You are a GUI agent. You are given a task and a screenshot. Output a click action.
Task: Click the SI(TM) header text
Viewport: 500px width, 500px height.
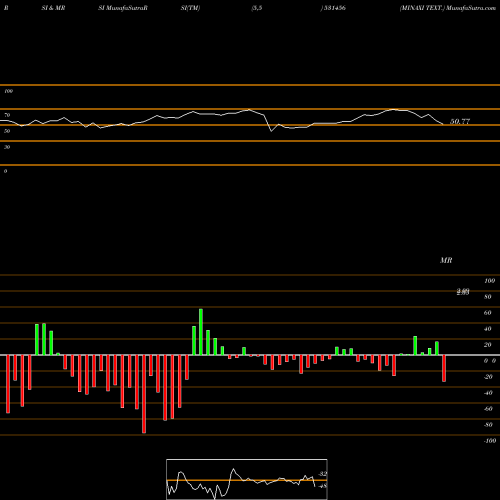(x=190, y=8)
